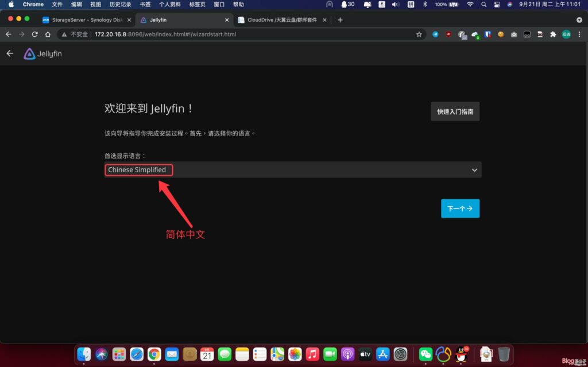The height and width of the screenshot is (367, 588).
Task: Open Control Center in menu bar
Action: (x=497, y=5)
